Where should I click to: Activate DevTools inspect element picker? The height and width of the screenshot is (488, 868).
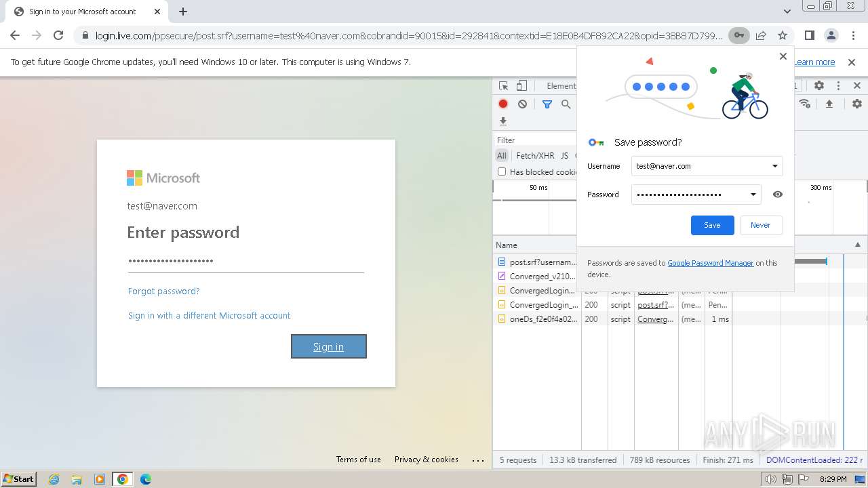click(x=503, y=86)
